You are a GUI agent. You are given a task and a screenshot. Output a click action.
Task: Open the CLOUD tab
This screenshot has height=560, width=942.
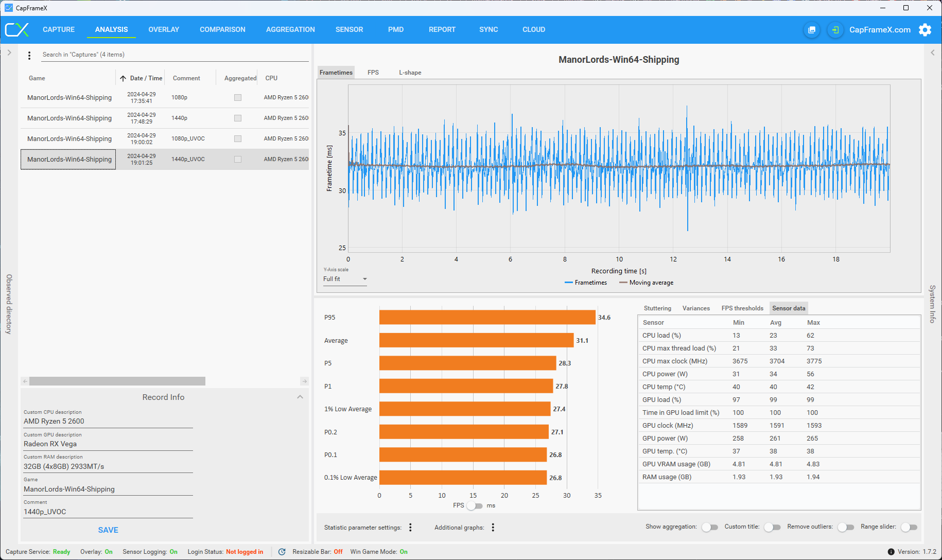[x=534, y=30]
